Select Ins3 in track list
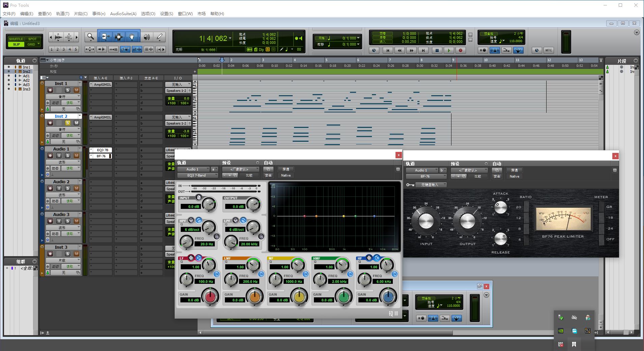 (x=27, y=89)
